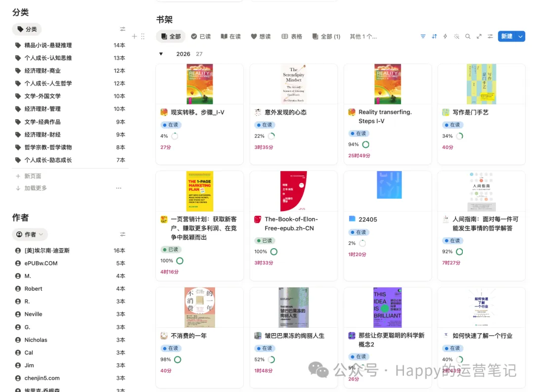Open the filter icon on the 书架 toolbar
Screen dimensions: 534x392
coord(423,36)
